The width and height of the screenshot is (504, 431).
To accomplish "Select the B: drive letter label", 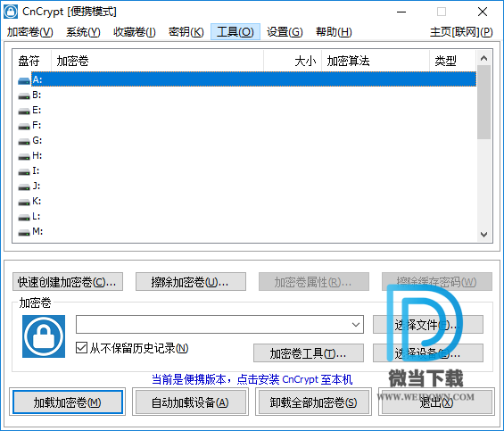I will click(37, 95).
